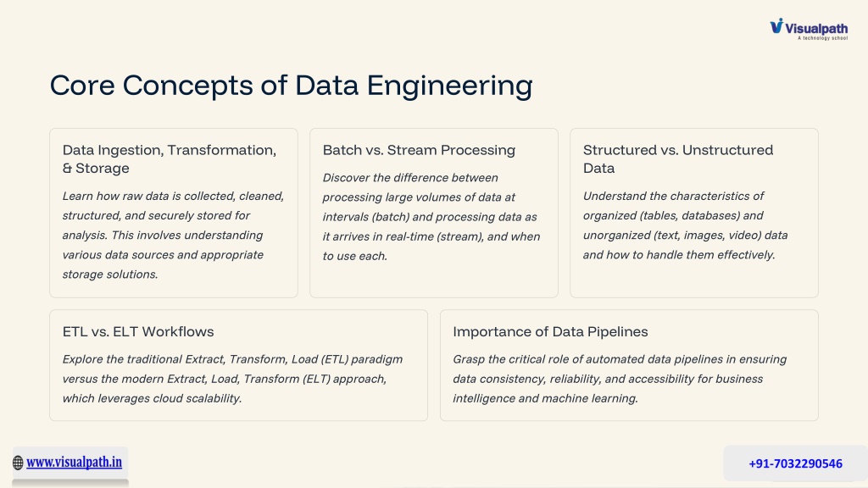Viewport: 868px width, 488px height.
Task: Click the Importance of Data Pipelines heading
Action: [550, 331]
